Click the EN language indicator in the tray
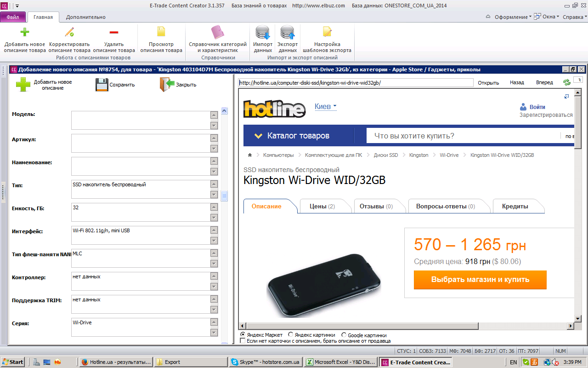This screenshot has height=368, width=588. click(x=513, y=362)
